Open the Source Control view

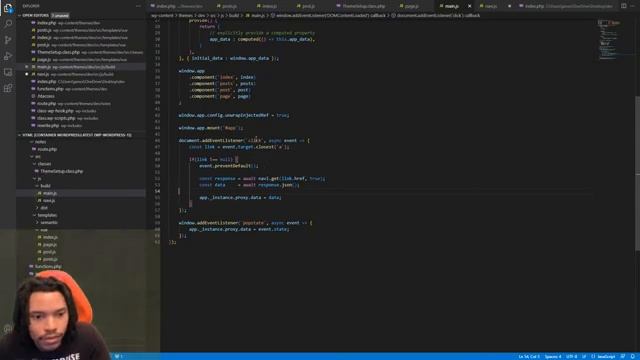click(x=8, y=40)
